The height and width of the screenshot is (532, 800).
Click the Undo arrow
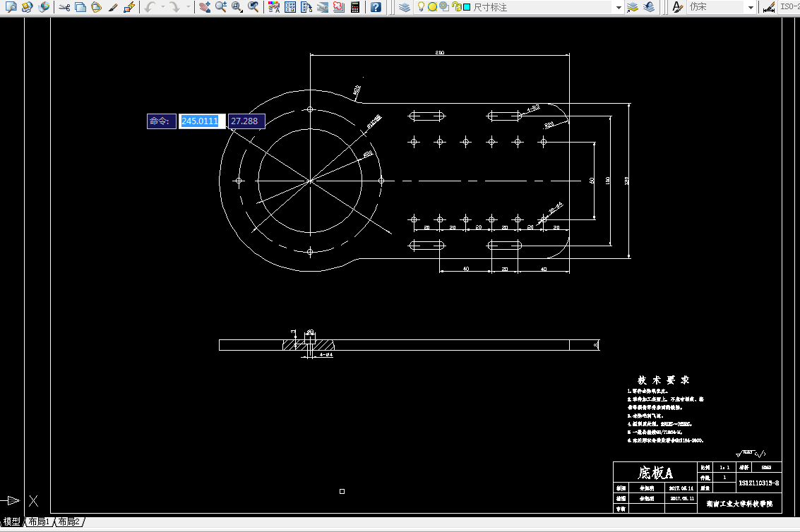point(150,7)
